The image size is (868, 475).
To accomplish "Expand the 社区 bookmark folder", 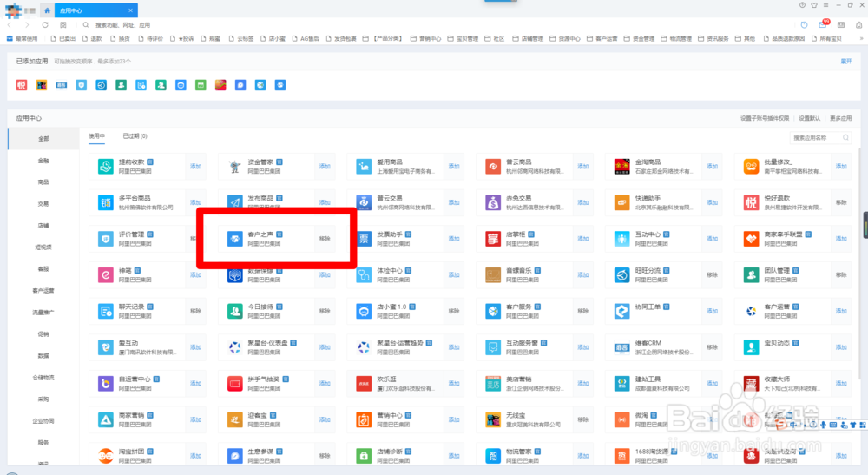I will click(x=495, y=39).
